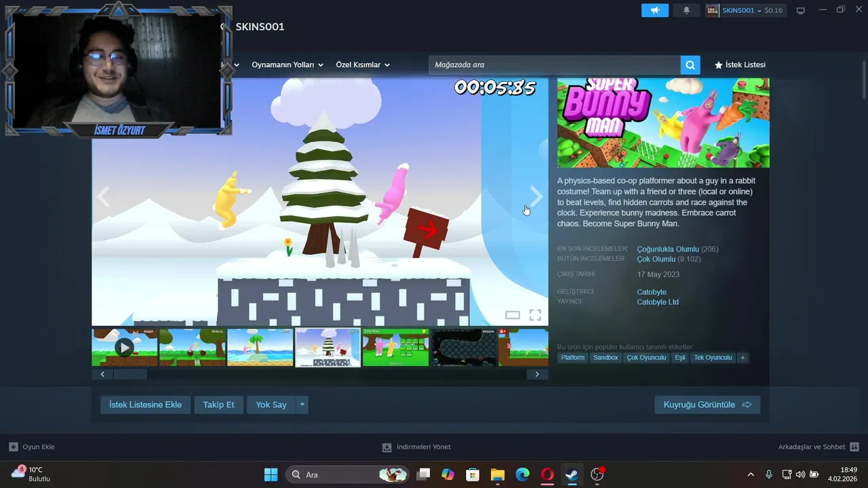Open OBS Studio from the taskbar
This screenshot has height=488, width=868.
pyautogui.click(x=597, y=474)
